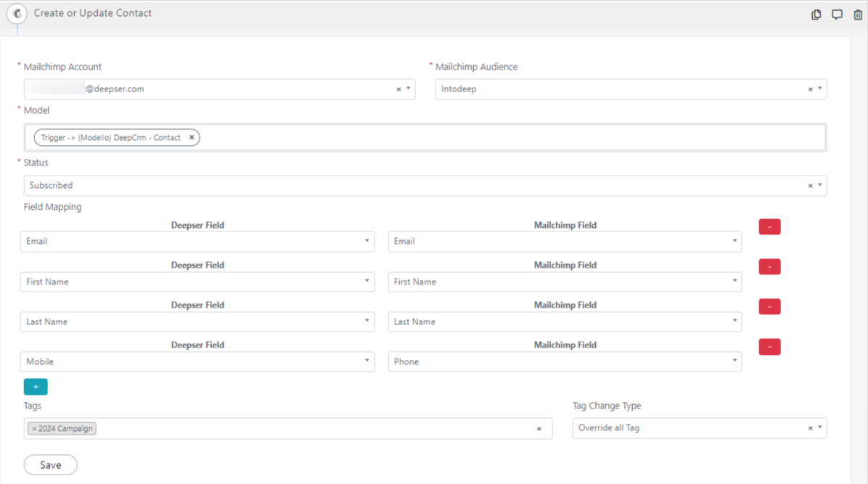Remove the First Name mapping row

pos(769,266)
